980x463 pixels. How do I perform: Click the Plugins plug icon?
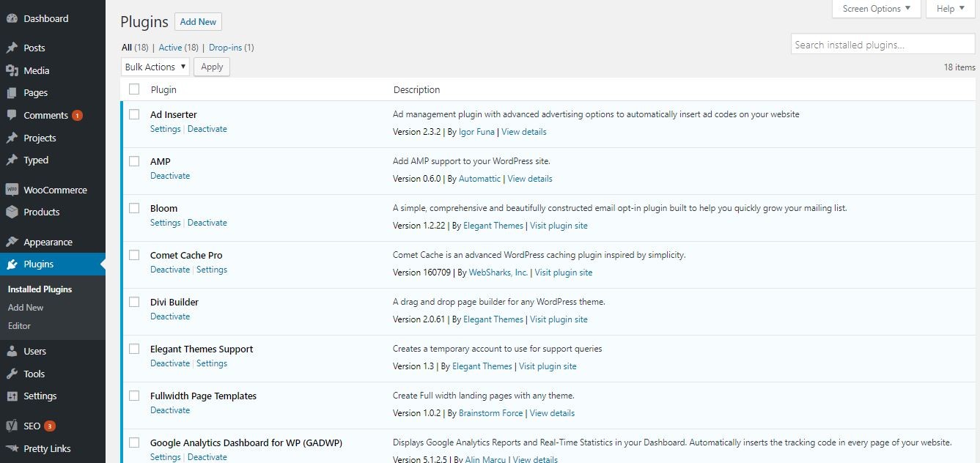[x=12, y=264]
